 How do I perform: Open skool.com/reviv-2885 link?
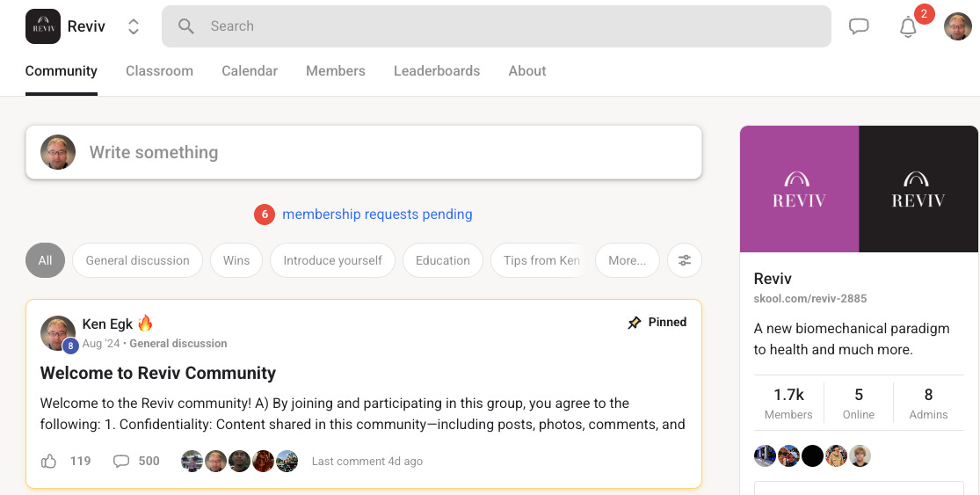810,299
